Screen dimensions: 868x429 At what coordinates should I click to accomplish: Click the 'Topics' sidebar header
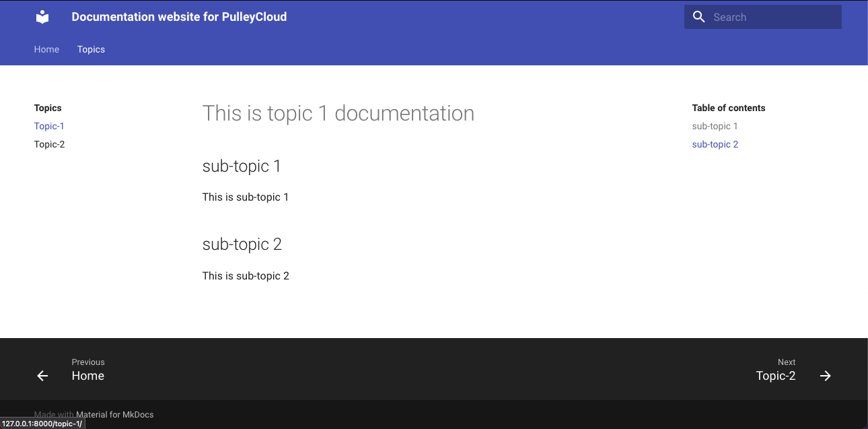[48, 108]
